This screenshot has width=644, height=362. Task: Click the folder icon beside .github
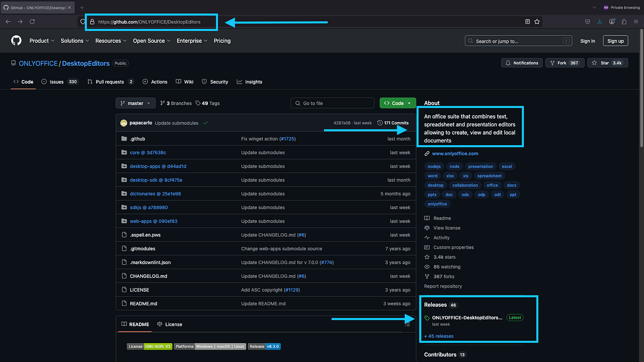pos(124,139)
